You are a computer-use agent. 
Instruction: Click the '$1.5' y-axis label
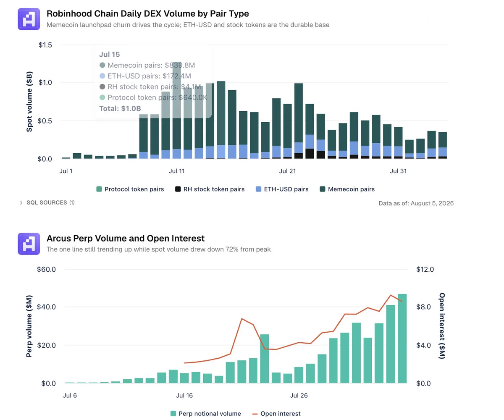coord(45,45)
